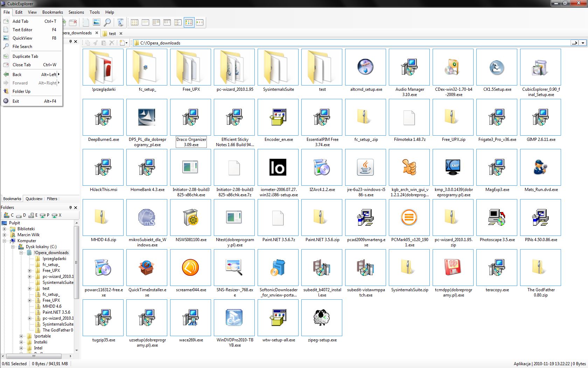The width and height of the screenshot is (588, 368).
Task: Expand the Biblioteki tree node
Action: tap(5, 229)
